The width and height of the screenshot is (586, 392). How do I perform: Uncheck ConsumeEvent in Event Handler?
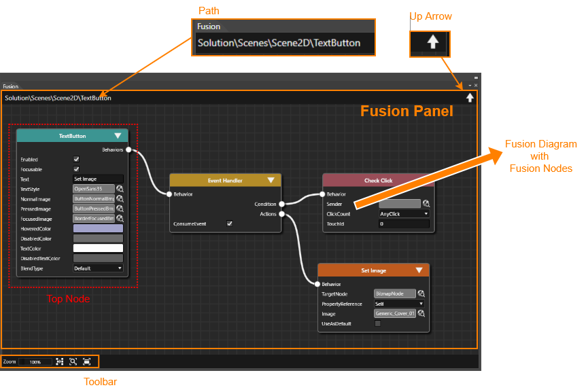click(230, 224)
